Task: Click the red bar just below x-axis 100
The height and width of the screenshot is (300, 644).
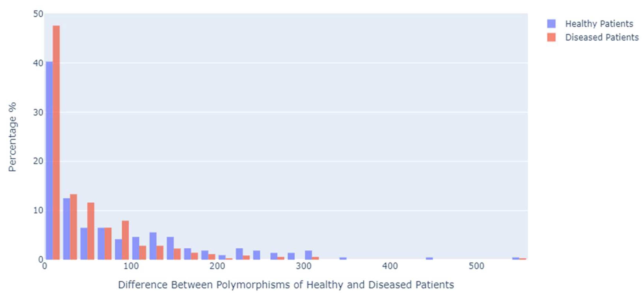Action: pyautogui.click(x=125, y=240)
